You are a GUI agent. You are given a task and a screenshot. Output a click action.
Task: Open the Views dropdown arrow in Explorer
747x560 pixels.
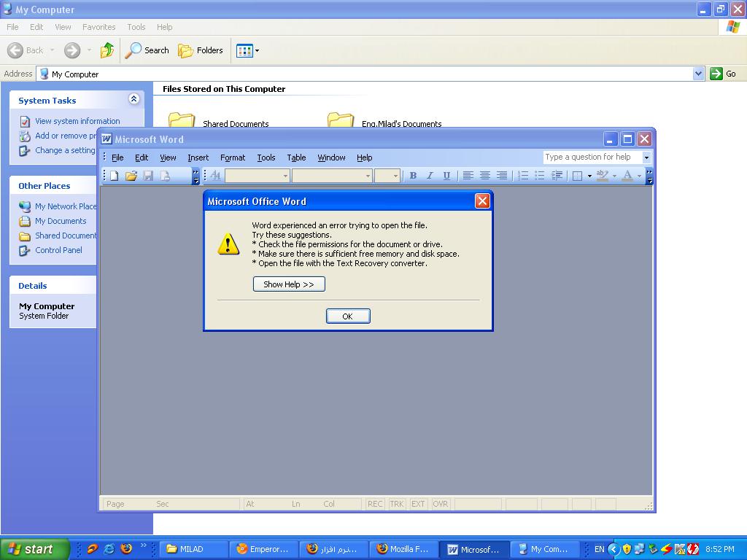point(258,50)
